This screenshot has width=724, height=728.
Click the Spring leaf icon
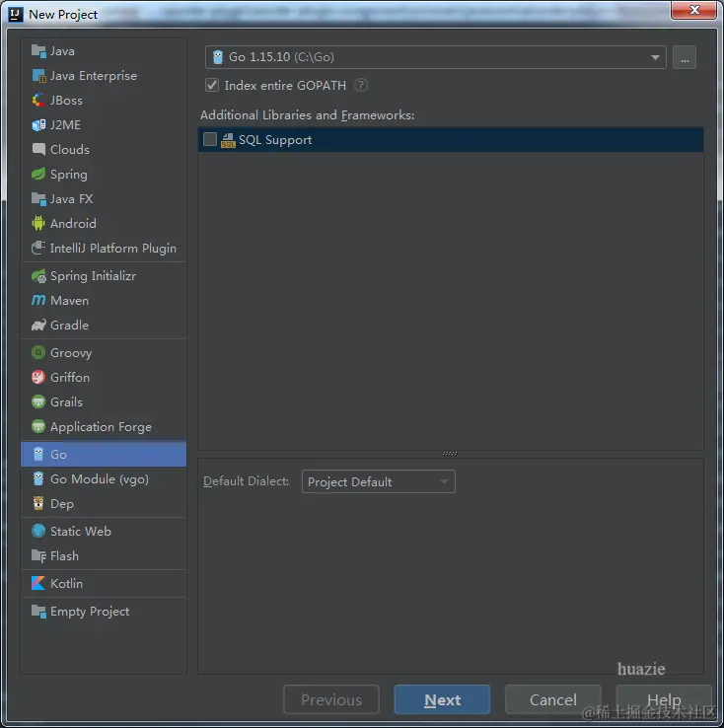[38, 174]
